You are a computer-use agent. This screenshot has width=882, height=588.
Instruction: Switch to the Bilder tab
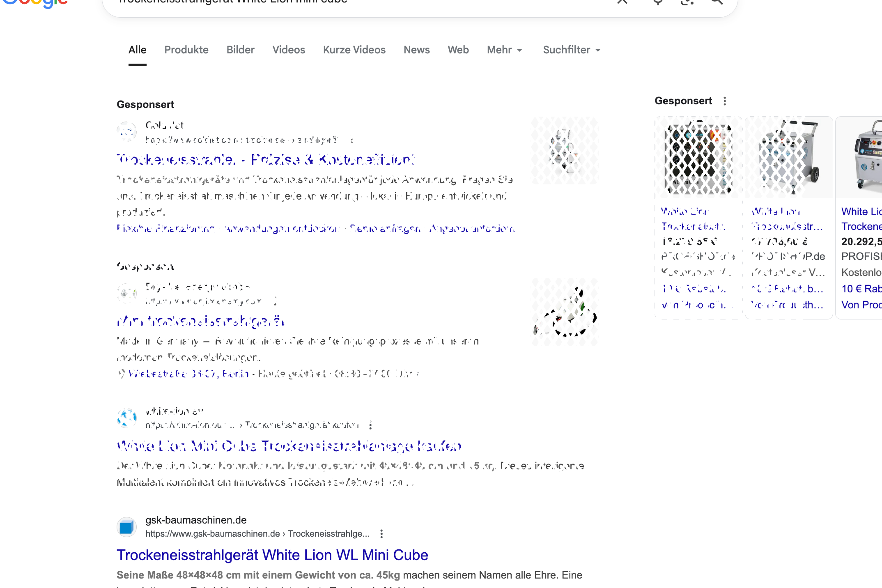click(x=240, y=50)
